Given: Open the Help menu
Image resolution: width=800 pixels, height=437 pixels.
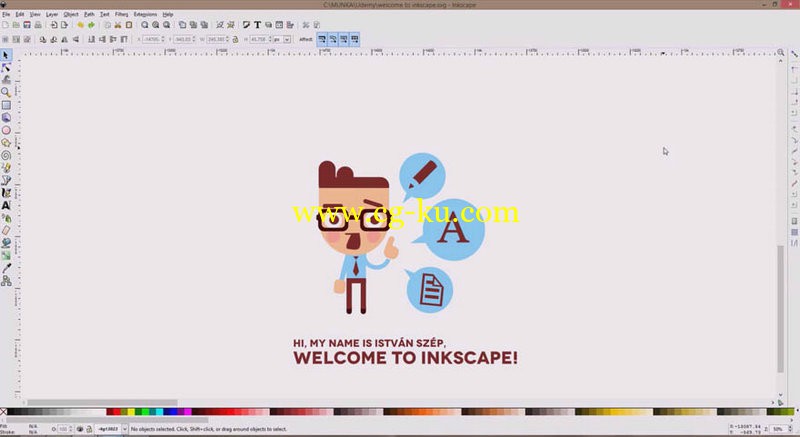Looking at the screenshot, I should click(168, 14).
